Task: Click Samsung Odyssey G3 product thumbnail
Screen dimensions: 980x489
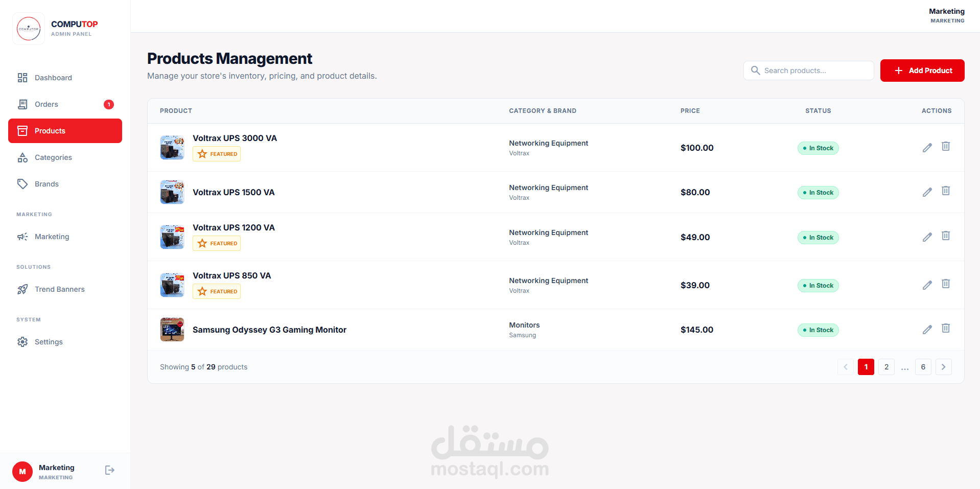Action: 172,330
